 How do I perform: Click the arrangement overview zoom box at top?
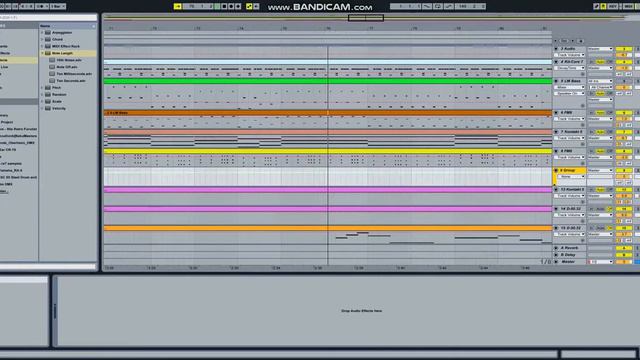366,18
